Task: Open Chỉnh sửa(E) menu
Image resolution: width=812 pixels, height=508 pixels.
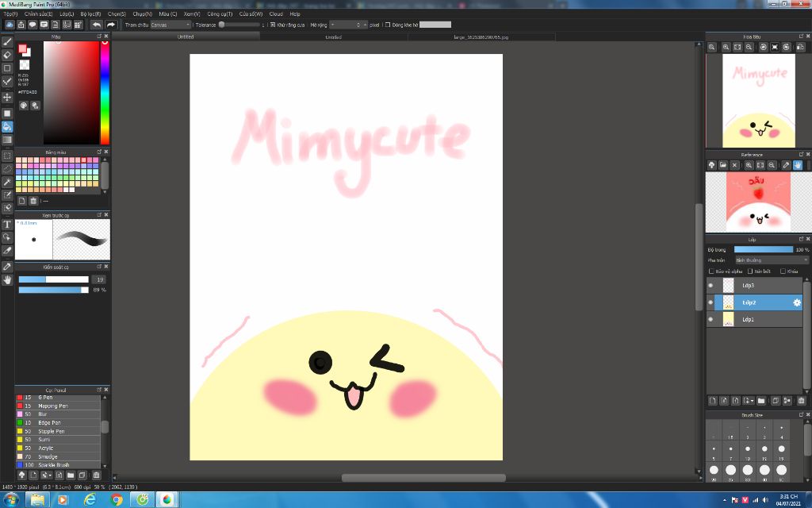Action: pyautogui.click(x=38, y=14)
